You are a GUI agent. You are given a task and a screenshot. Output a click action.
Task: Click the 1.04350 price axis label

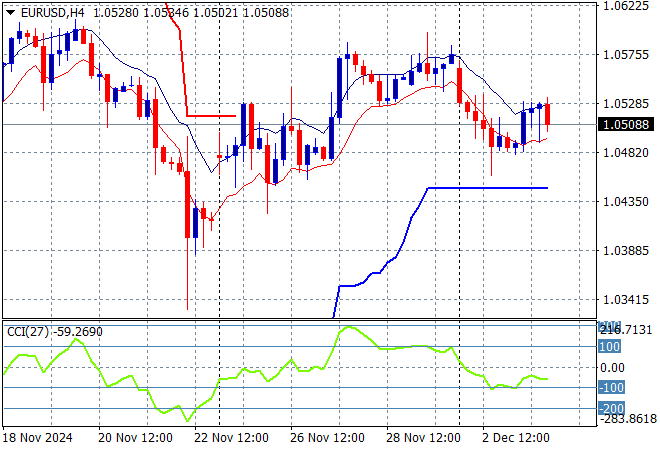click(x=627, y=202)
